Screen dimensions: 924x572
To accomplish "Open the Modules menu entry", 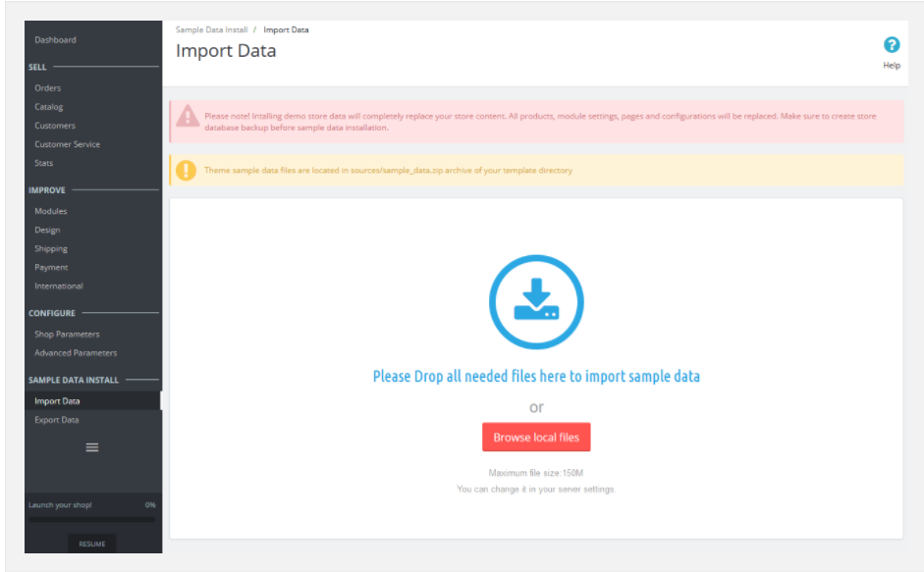I will [51, 211].
